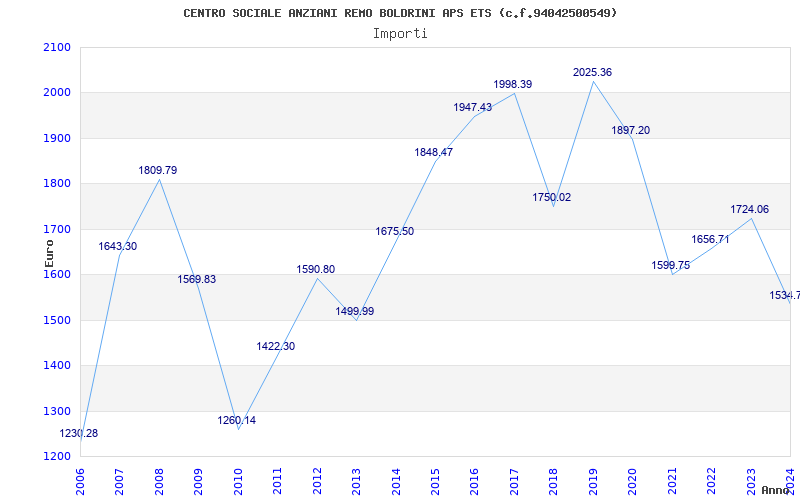This screenshot has height=500, width=800.
Task: Select the 1656.71 data label
Action: (x=710, y=239)
